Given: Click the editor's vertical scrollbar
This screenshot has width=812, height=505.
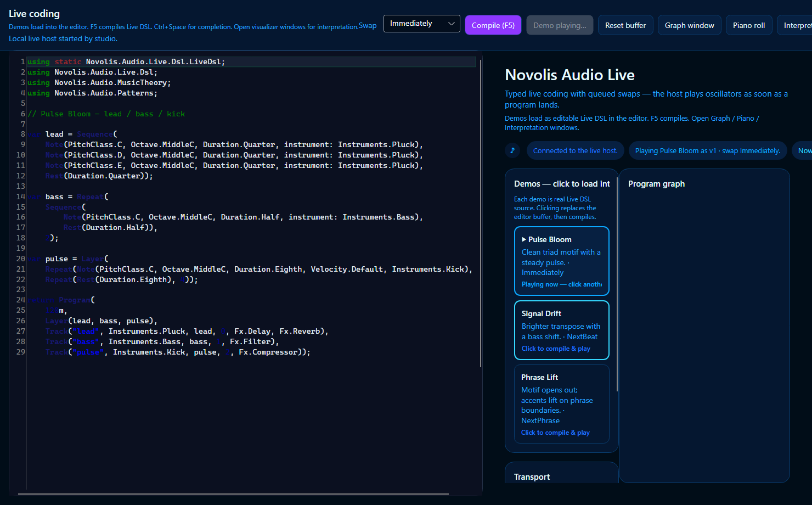Looking at the screenshot, I should 481,214.
